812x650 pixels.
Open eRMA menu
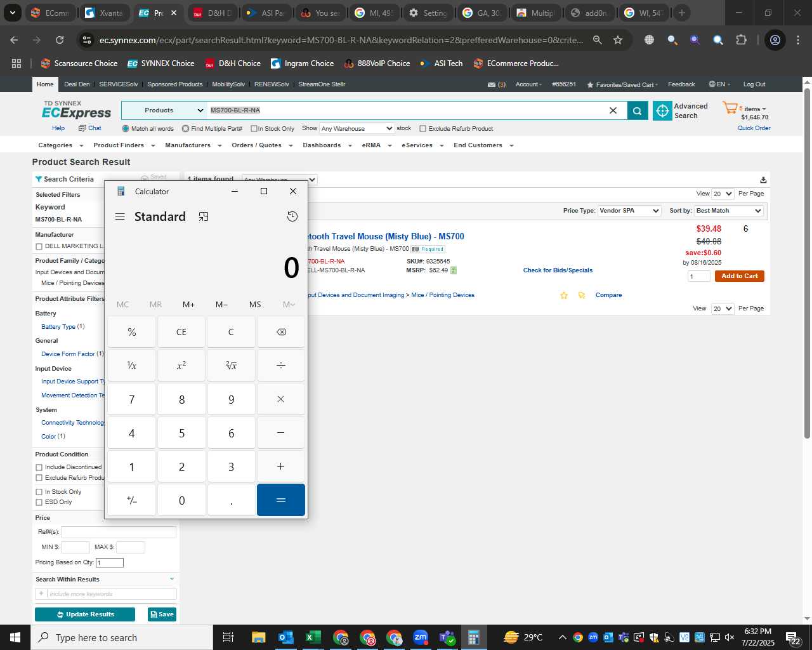377,145
